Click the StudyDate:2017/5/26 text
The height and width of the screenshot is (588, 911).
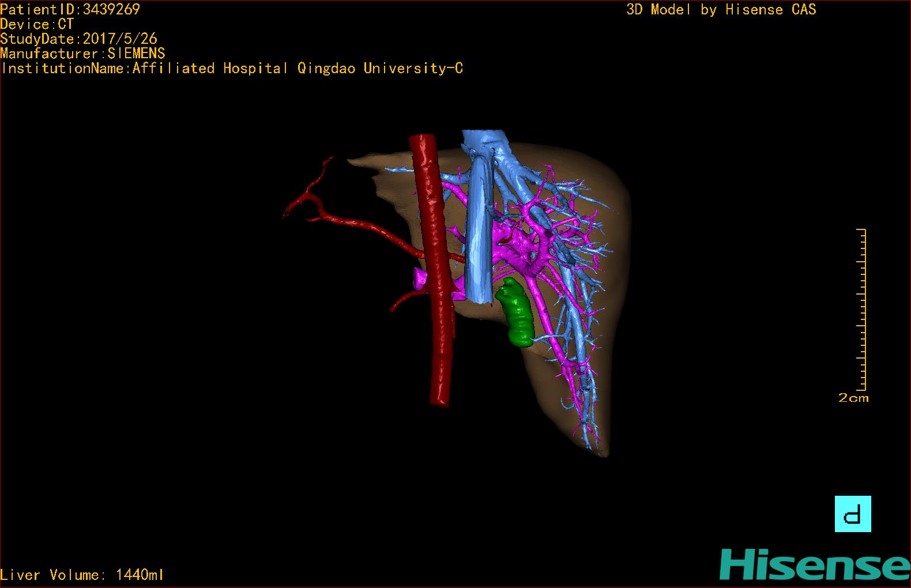[79, 39]
